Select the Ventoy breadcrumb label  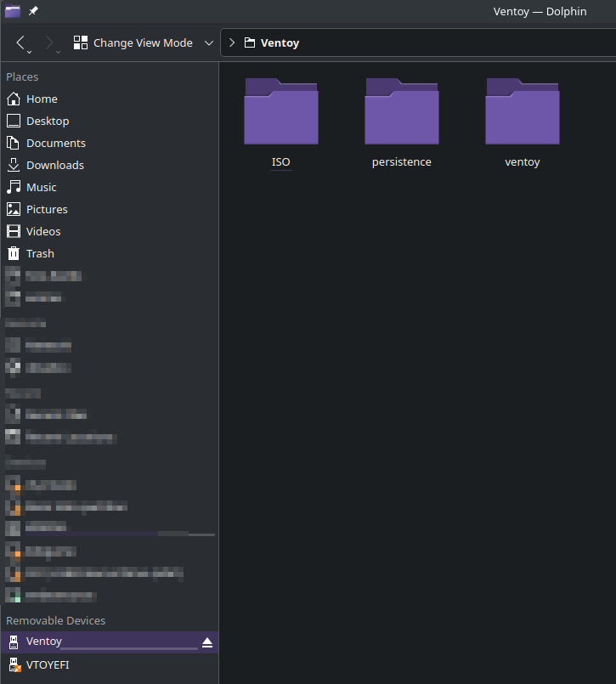280,42
